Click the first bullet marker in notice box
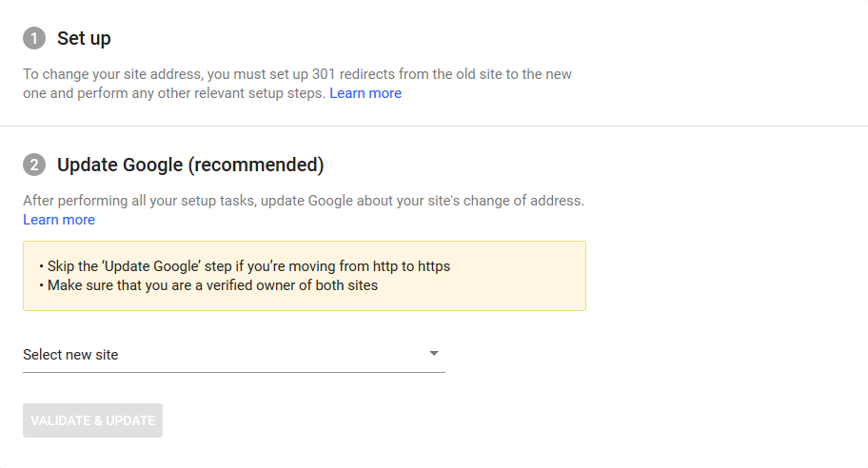The width and height of the screenshot is (868, 468). [x=42, y=266]
